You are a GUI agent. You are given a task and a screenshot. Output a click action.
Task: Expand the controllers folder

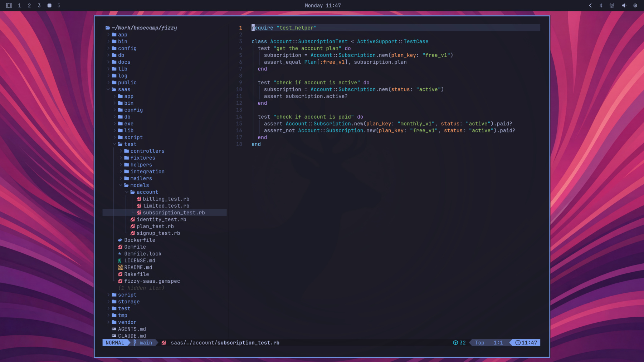121,151
